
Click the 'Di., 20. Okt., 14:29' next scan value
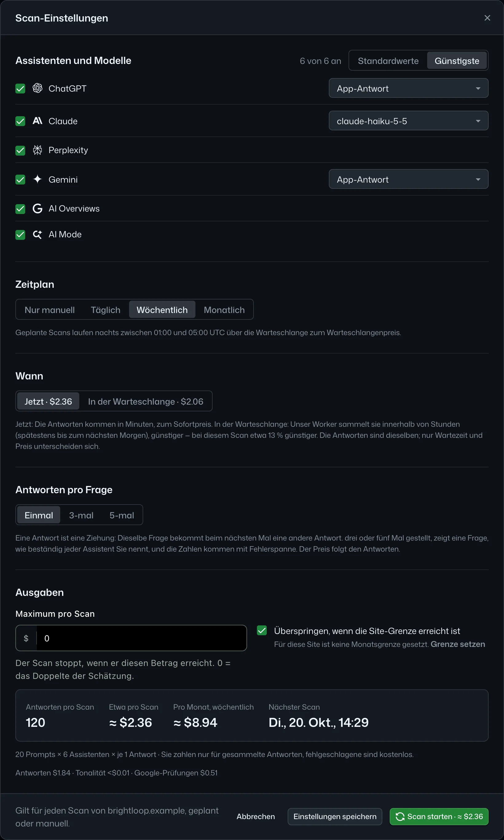[x=319, y=722]
